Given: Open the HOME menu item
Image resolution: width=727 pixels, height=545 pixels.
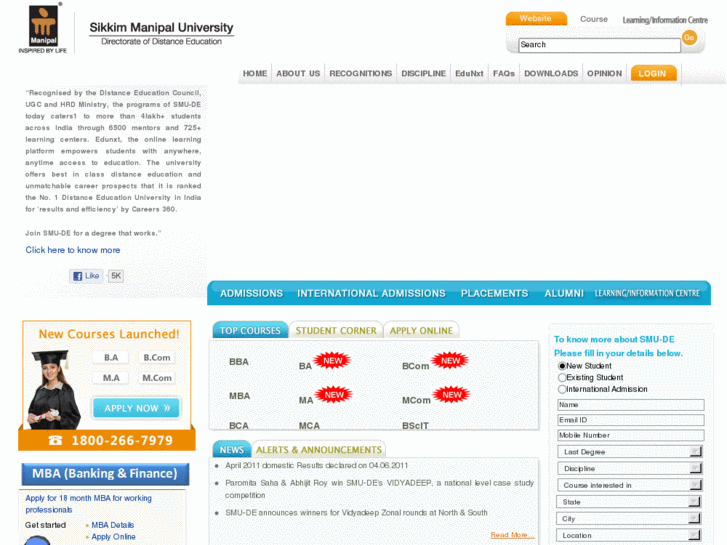Looking at the screenshot, I should tap(255, 73).
